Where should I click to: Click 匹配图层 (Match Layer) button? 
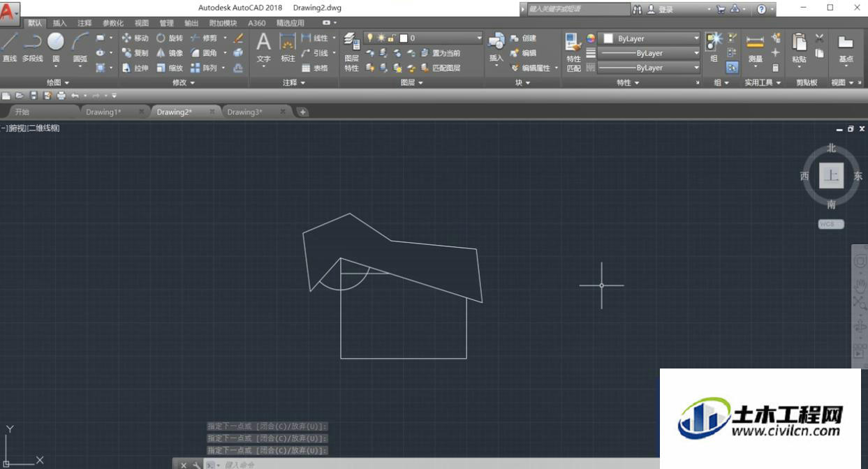tap(441, 68)
